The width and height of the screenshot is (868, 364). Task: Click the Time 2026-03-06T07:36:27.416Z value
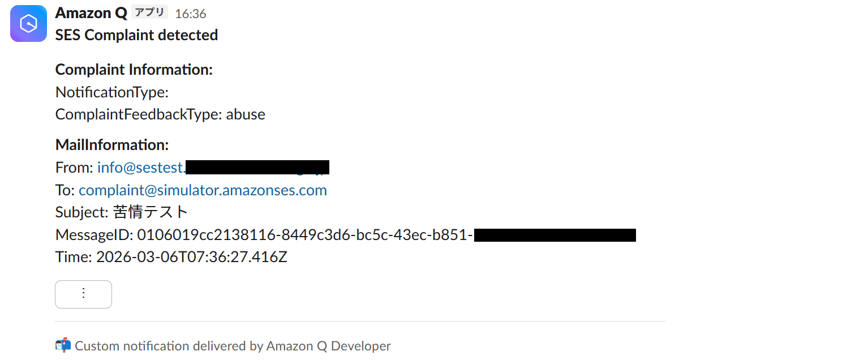point(192,258)
